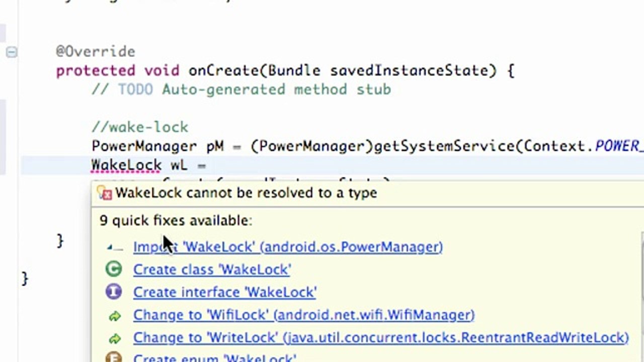Click the PowerManager pM declaration
Screen dimensions: 644x362
157,146
